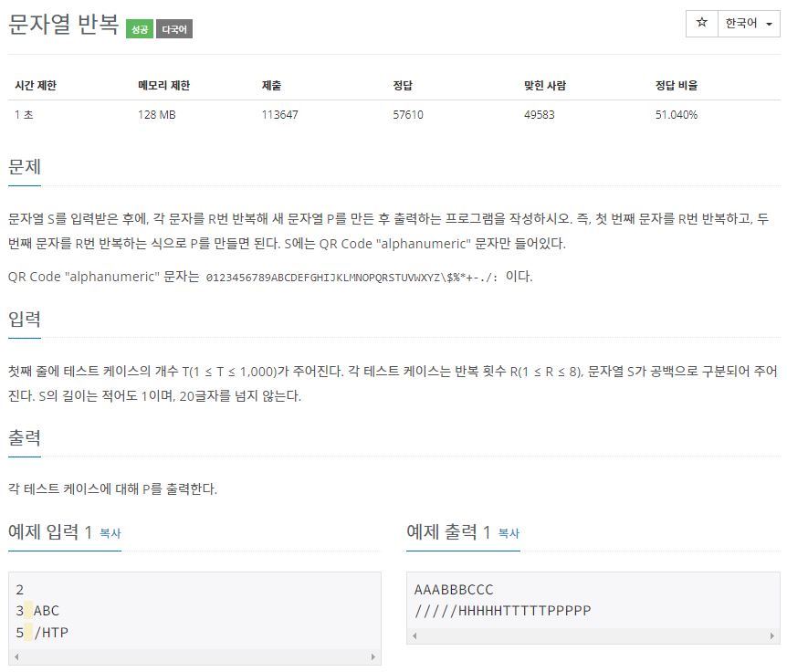
Task: Click the 시간 제한 column header
Action: (x=36, y=85)
